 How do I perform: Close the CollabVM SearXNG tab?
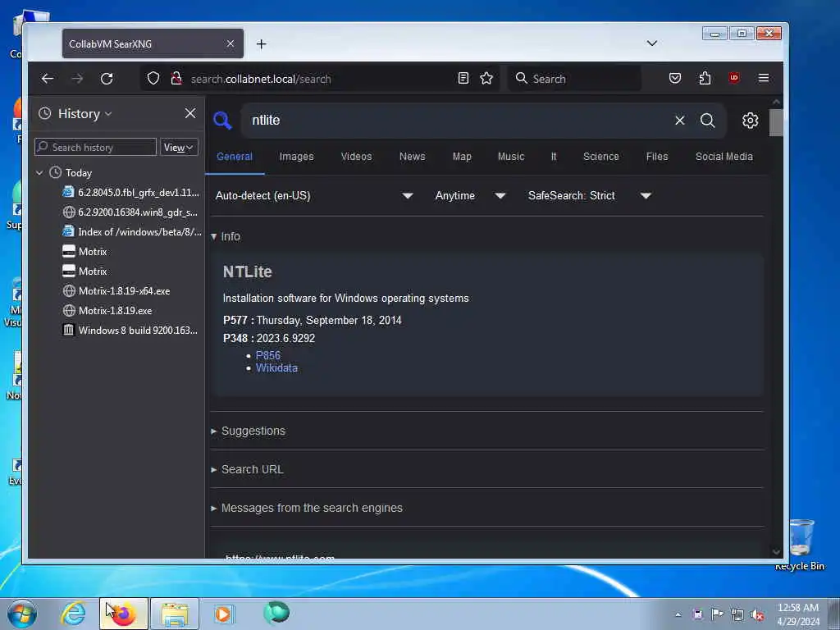(x=231, y=43)
